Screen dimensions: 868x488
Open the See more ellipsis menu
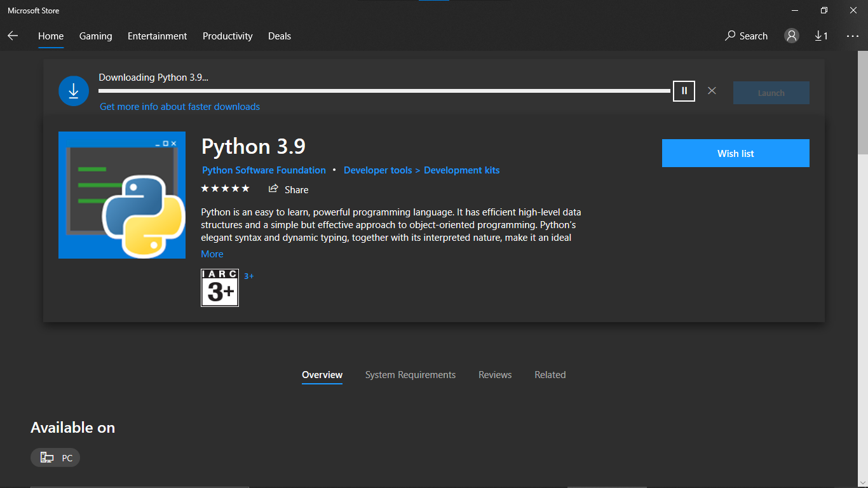852,36
